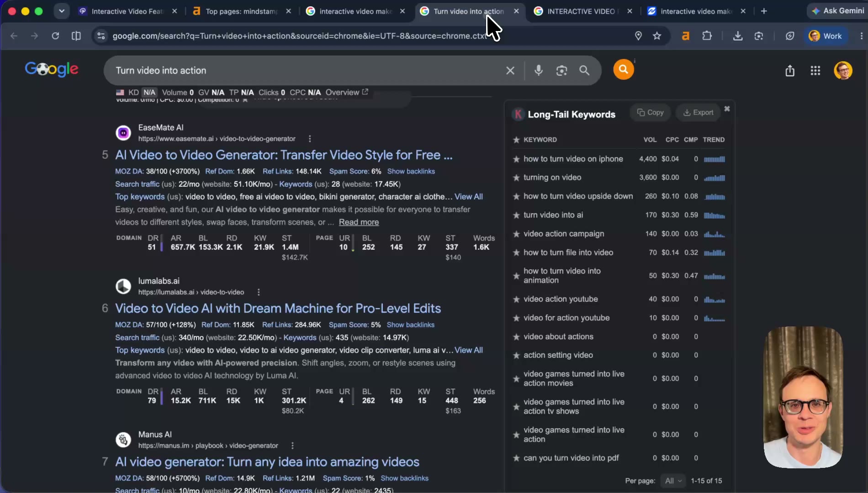The width and height of the screenshot is (868, 493).
Task: Open a new browser tab
Action: coord(764,11)
